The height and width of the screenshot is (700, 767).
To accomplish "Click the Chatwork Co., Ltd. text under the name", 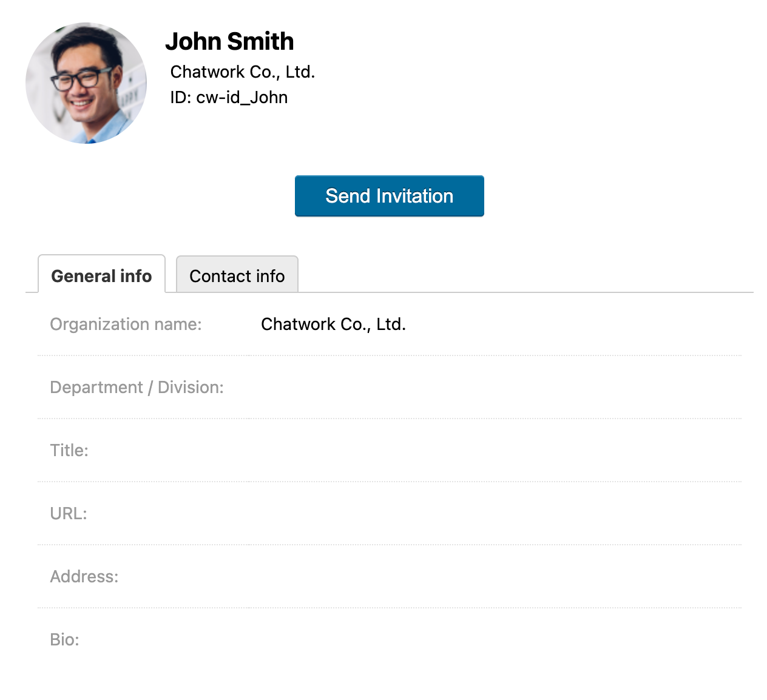I will pos(243,72).
